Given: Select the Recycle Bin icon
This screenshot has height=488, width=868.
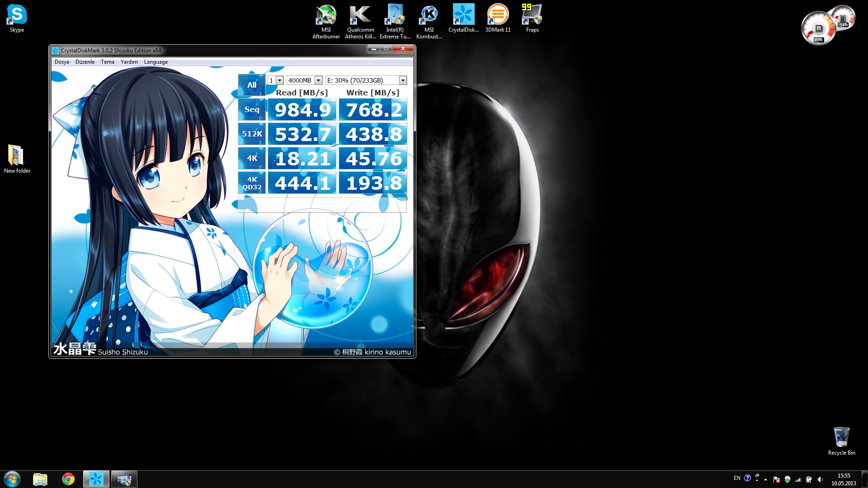Looking at the screenshot, I should (x=841, y=441).
